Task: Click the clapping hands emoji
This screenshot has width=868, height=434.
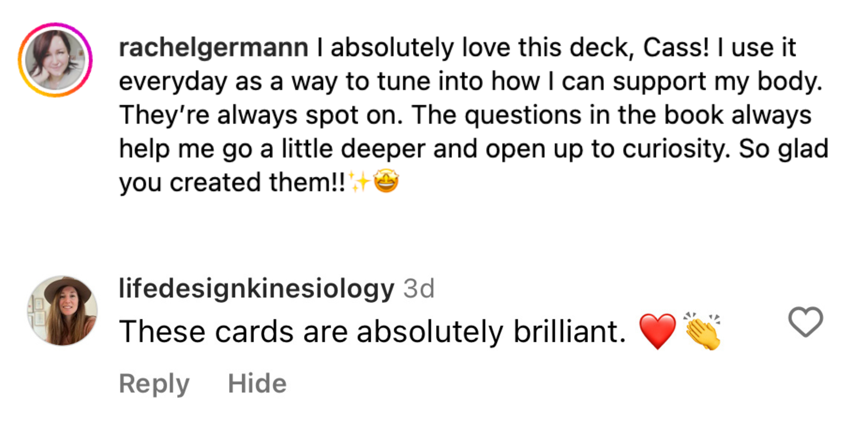Action: click(702, 331)
